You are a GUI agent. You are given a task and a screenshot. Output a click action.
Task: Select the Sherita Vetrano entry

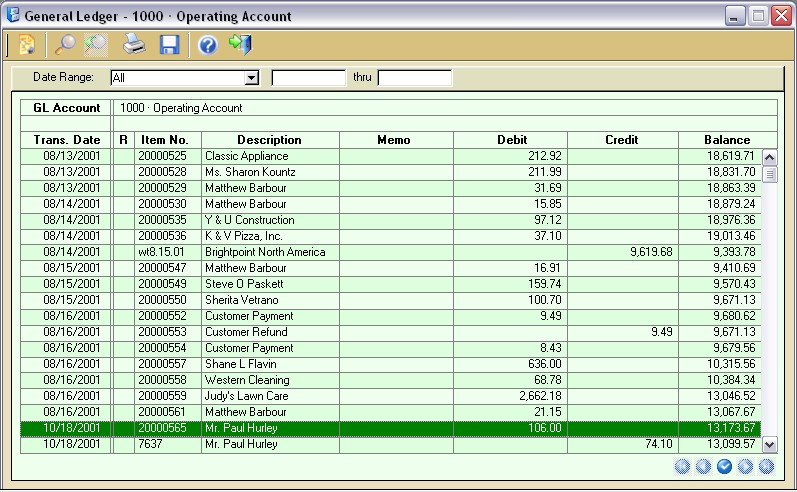click(x=241, y=300)
